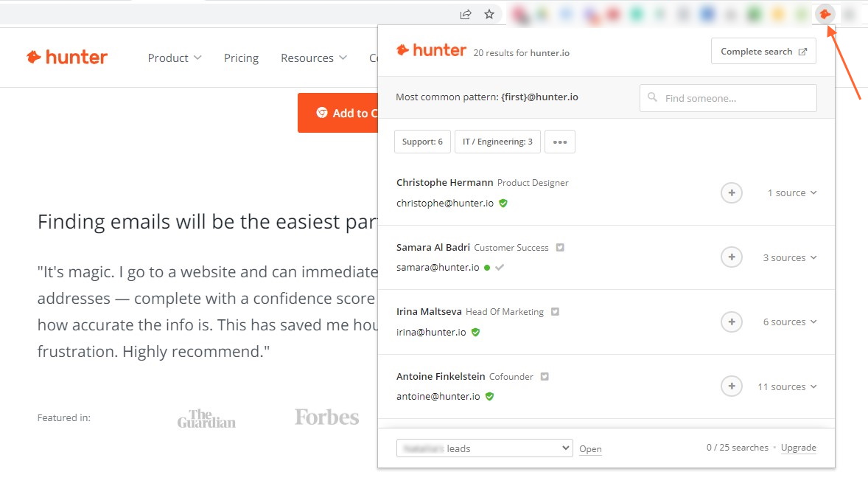Click the Complete search button
868x486 pixels.
[763, 51]
